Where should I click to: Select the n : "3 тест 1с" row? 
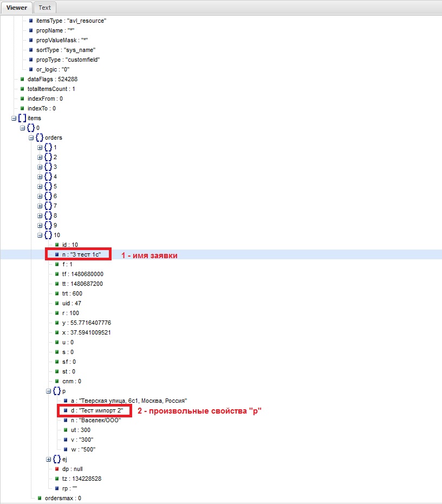click(81, 254)
